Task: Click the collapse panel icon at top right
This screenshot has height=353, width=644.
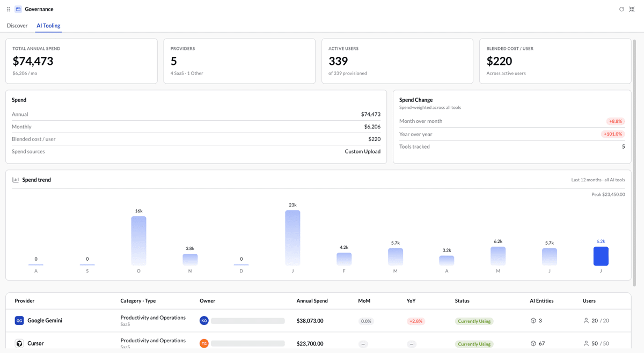Action: pos(632,9)
